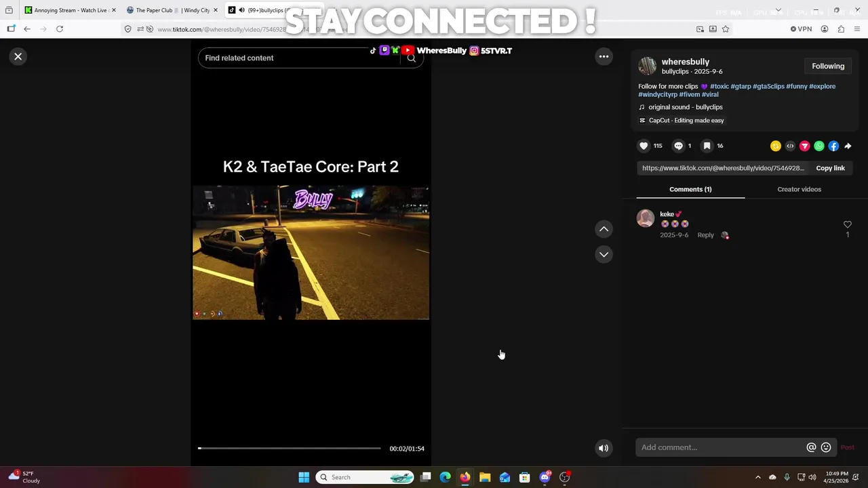
Task: Open comments via speech bubble icon
Action: pyautogui.click(x=678, y=146)
